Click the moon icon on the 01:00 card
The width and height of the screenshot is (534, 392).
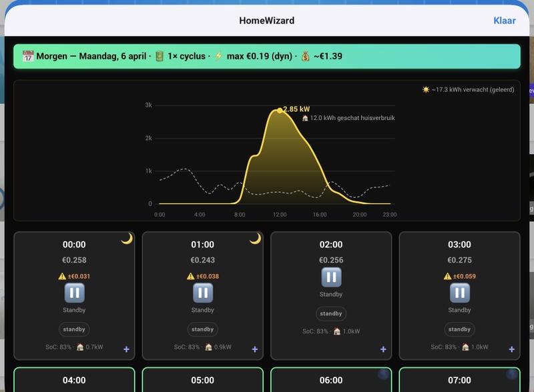coord(256,239)
